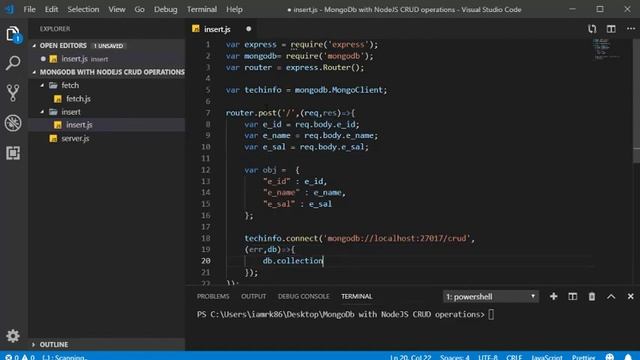Viewport: 640px width, 360px height.
Task: Open changes compare icon in editor toolbar
Action: pos(592,29)
